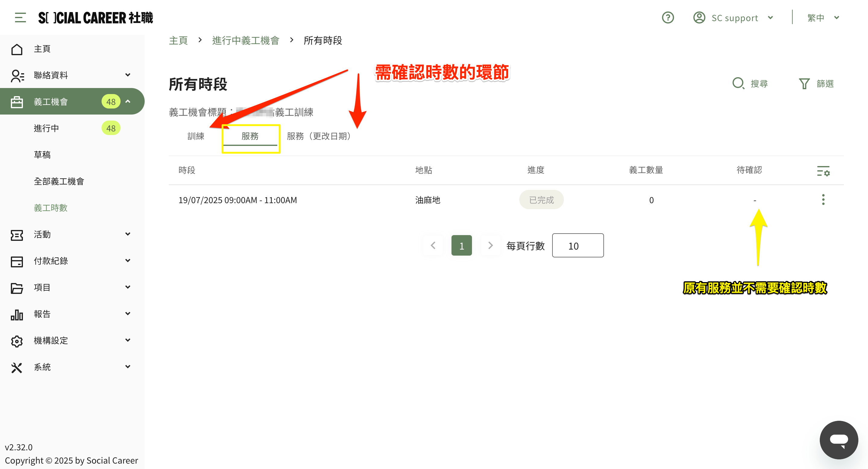Open table column settings icon
868x469 pixels.
(x=823, y=171)
